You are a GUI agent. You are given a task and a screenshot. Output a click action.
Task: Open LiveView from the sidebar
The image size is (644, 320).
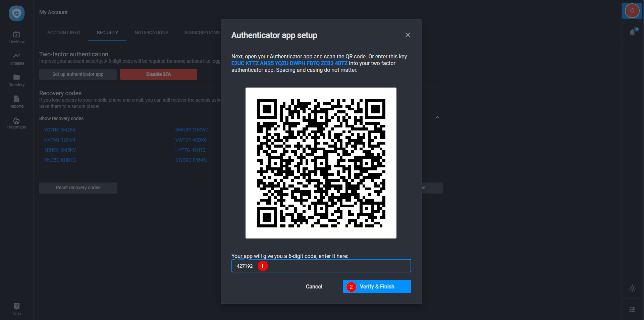coord(16,37)
